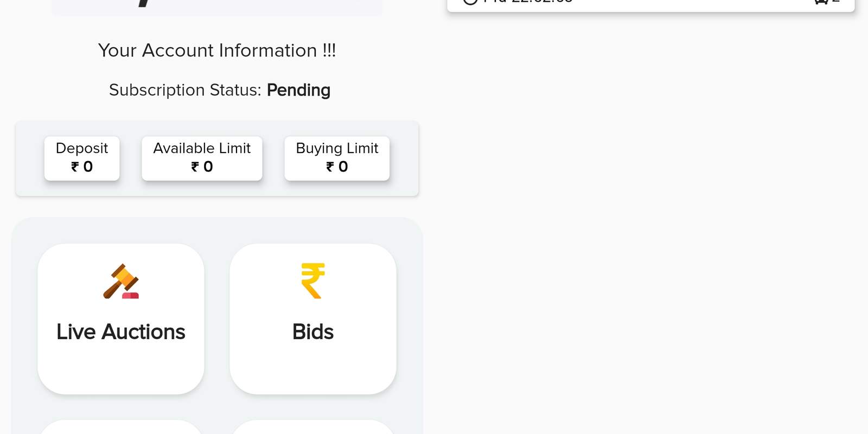The image size is (868, 434).
Task: Select the Deposit card title
Action: tap(82, 148)
